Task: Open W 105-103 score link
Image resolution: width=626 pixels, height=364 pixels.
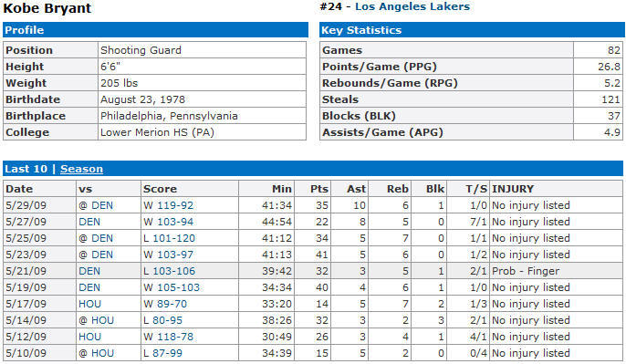Action: pyautogui.click(x=172, y=287)
